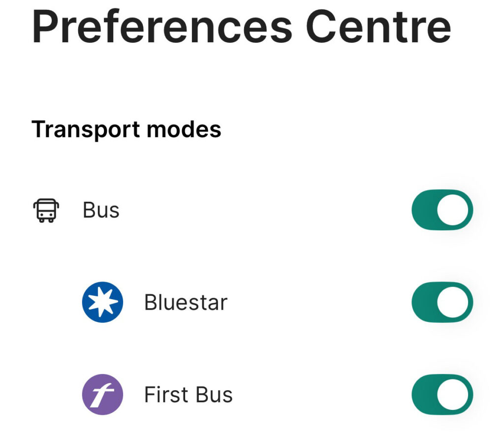Tap the white knob on Bus toggle
This screenshot has width=504, height=442.
pos(453,210)
